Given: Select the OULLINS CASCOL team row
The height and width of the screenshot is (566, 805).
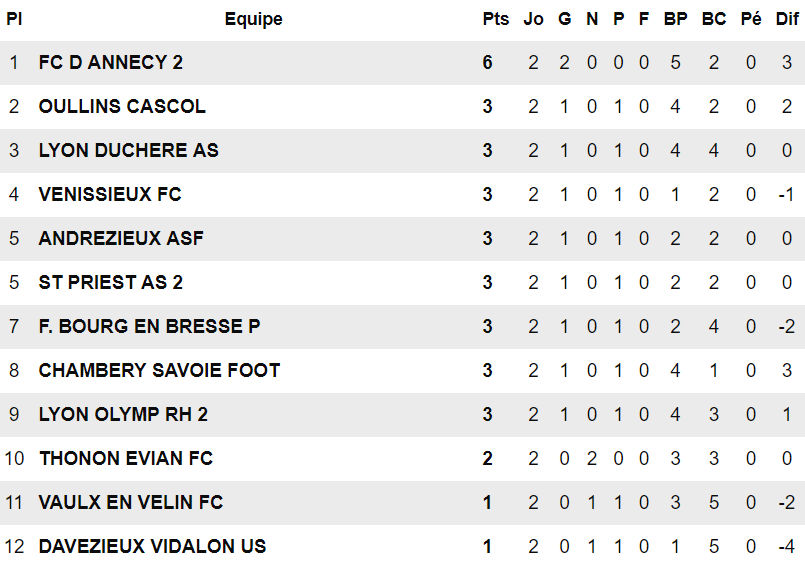Looking at the screenshot, I should click(x=122, y=106).
